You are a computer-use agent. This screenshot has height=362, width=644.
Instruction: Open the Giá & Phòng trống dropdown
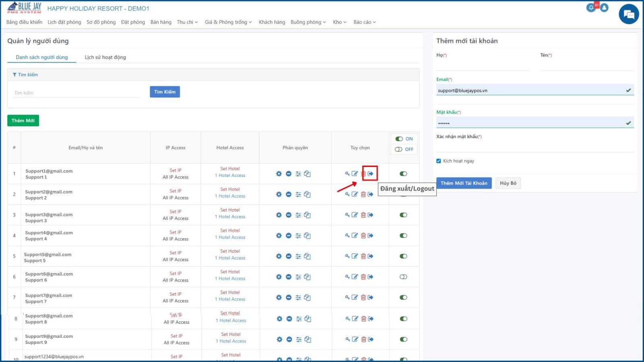click(228, 22)
